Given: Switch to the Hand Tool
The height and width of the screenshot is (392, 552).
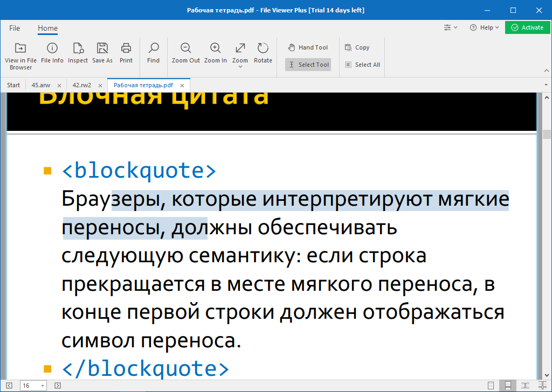Looking at the screenshot, I should coord(308,47).
